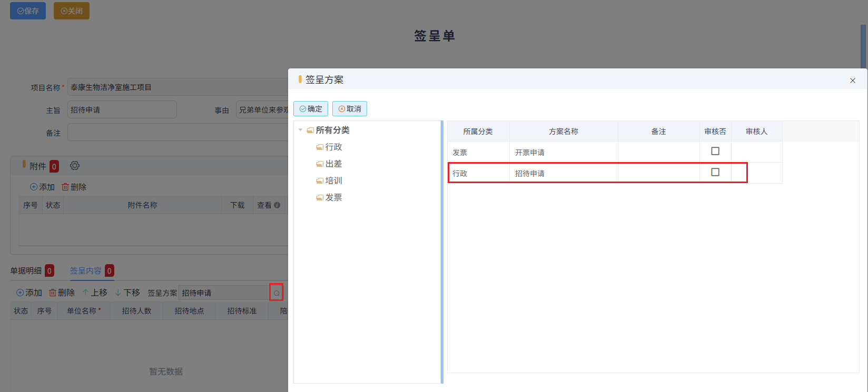Screen dimensions: 868x392
Task: Click the 签呈方案 input showing 招待申请
Action: pyautogui.click(x=224, y=293)
